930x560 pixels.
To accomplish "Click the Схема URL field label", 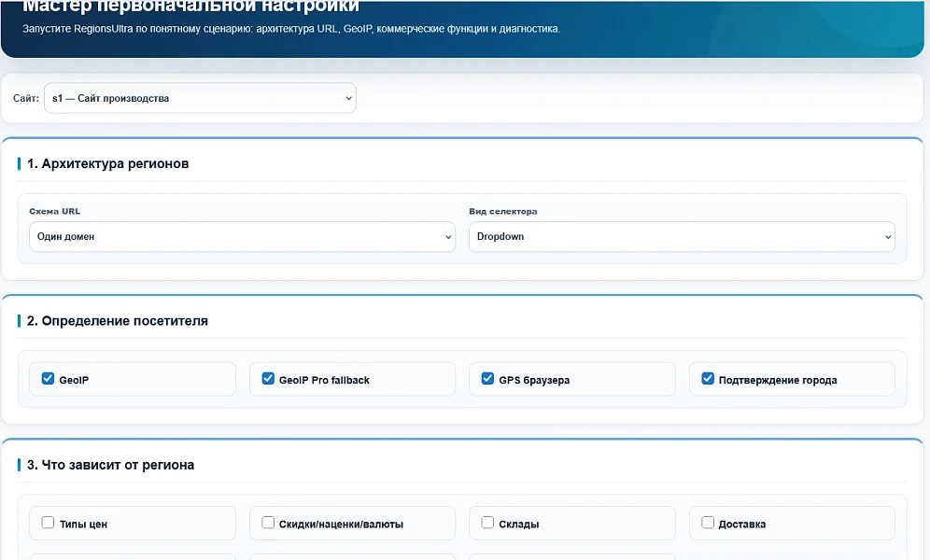I will pos(54,211).
